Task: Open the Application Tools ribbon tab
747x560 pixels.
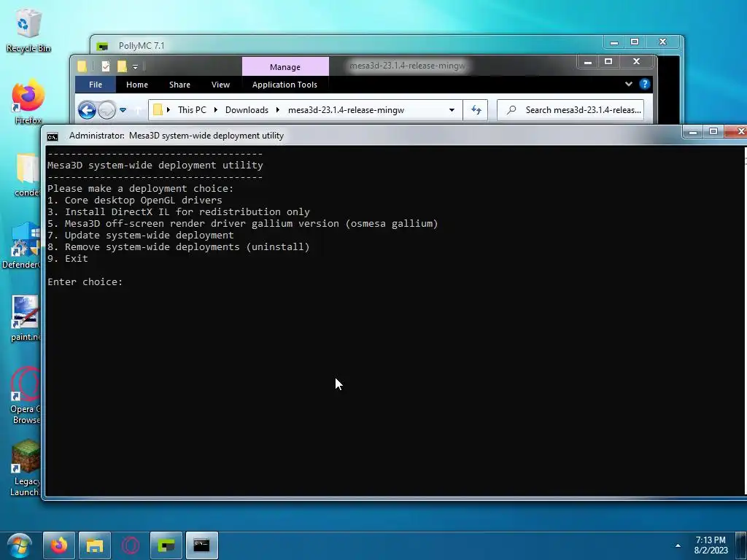Action: coord(285,85)
